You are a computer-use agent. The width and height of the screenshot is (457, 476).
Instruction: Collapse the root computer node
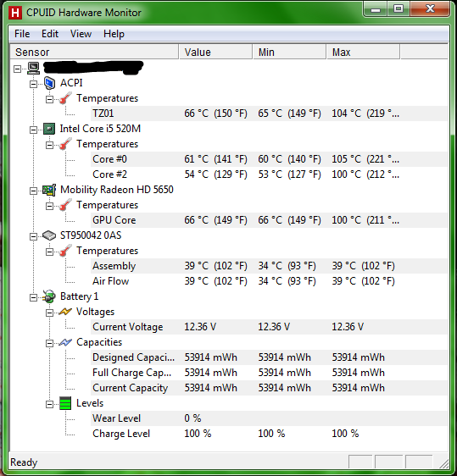(17, 69)
